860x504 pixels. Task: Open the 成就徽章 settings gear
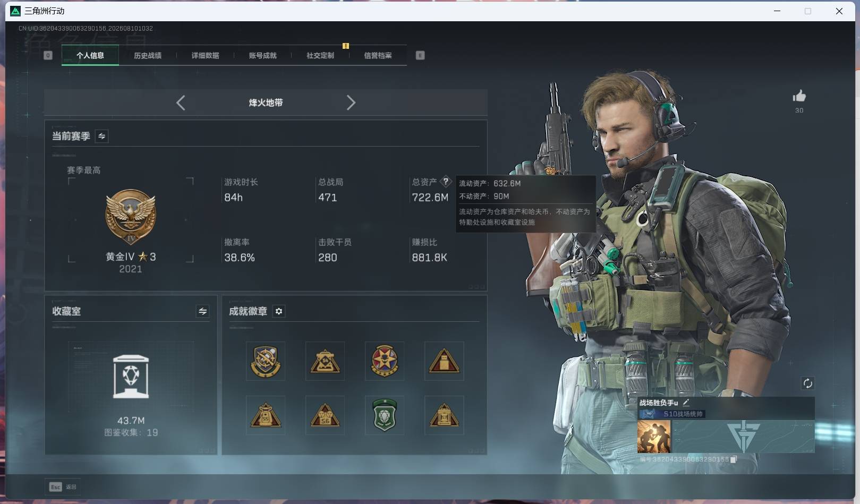coord(279,311)
